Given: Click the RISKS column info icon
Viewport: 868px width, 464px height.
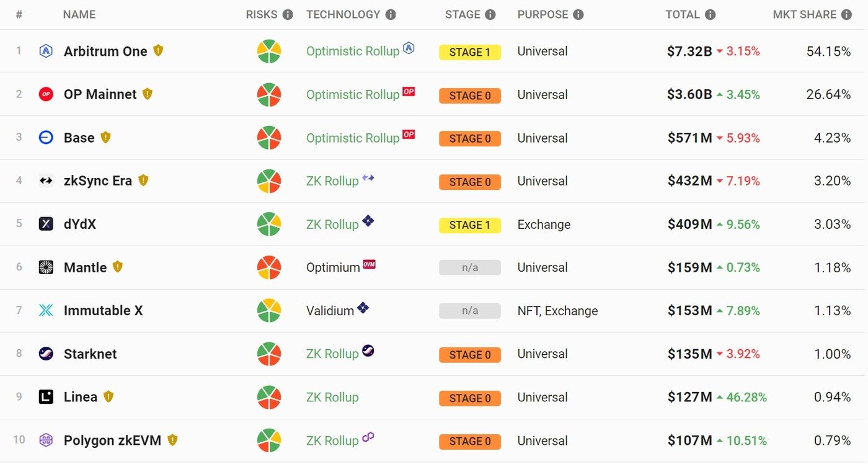Looking at the screenshot, I should (x=288, y=14).
